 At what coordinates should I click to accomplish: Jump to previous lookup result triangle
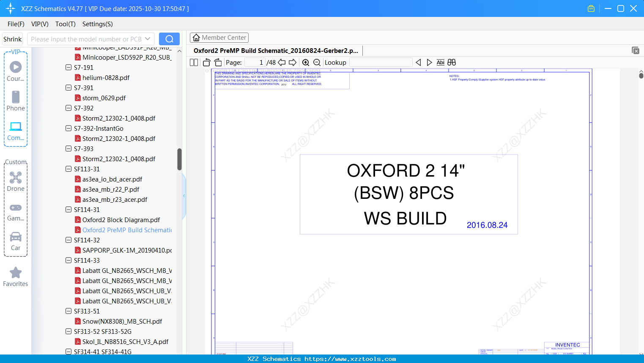pyautogui.click(x=418, y=63)
